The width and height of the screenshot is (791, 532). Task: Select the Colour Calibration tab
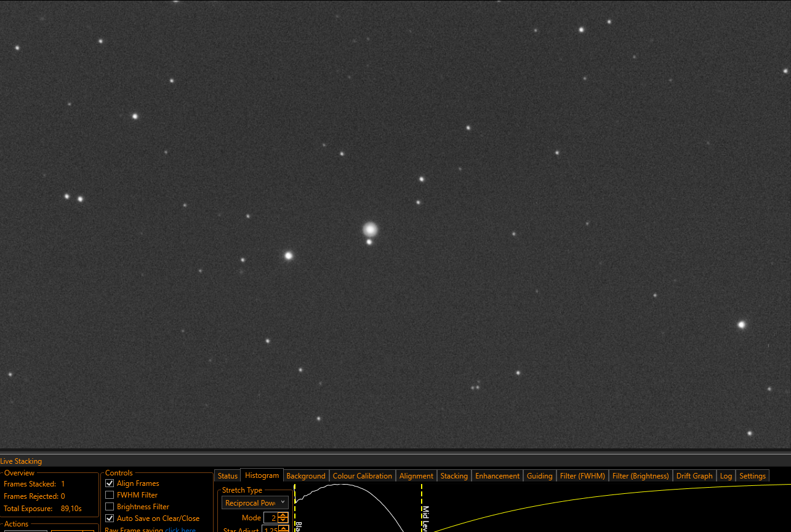tap(363, 476)
